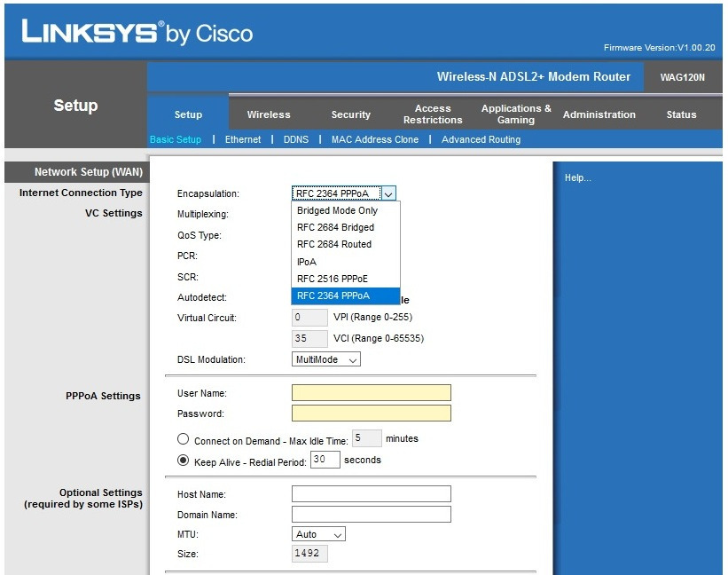This screenshot has width=728, height=575.
Task: Select the Keep Alive option
Action: (183, 459)
